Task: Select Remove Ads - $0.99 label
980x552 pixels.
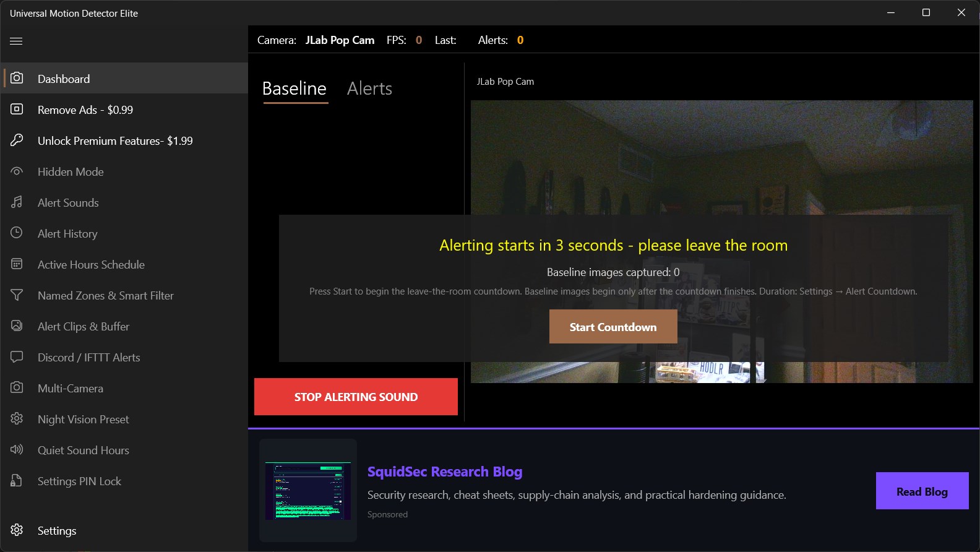Action: 85,110
